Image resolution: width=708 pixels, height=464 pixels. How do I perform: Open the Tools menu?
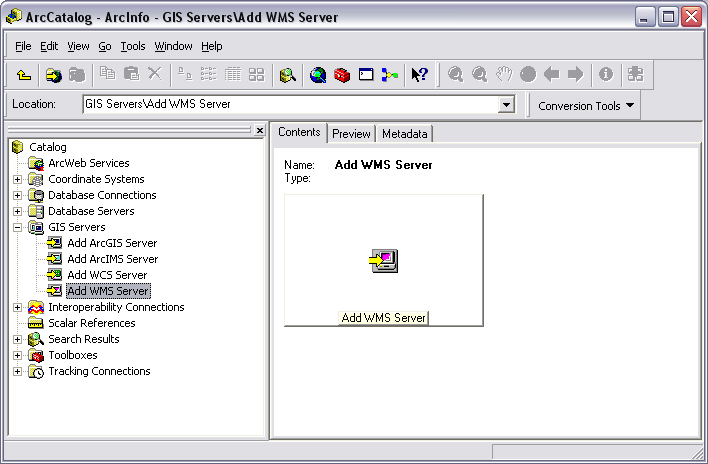133,46
